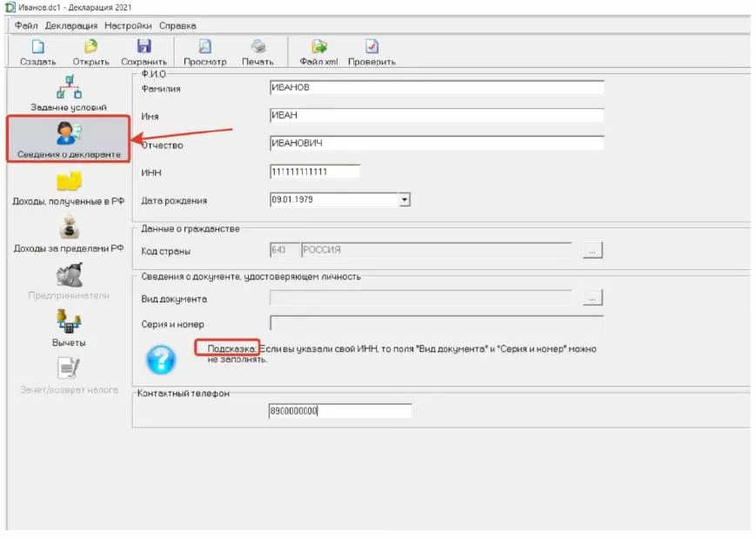Open the Настройки menu
Viewport: 756px width, 539px height.
[128, 26]
